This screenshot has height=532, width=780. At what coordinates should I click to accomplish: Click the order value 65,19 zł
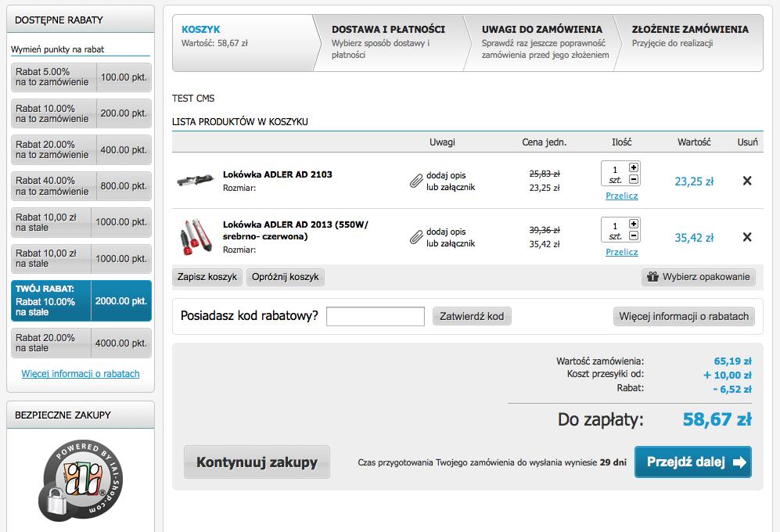point(733,361)
